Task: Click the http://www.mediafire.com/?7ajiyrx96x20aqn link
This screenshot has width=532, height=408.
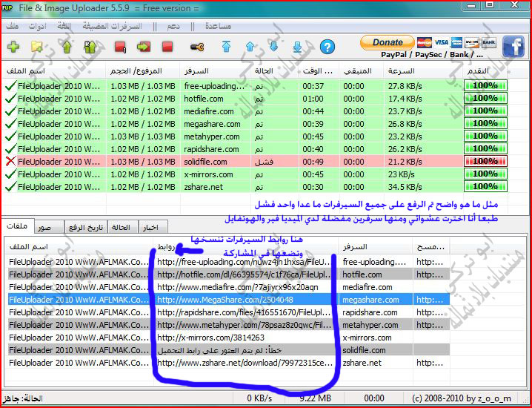Action: (238, 287)
